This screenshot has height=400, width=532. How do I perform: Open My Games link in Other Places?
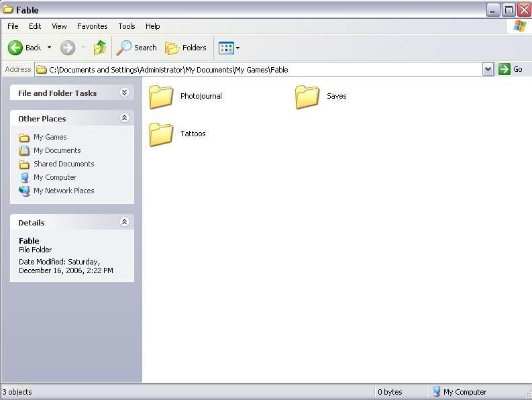click(x=50, y=137)
